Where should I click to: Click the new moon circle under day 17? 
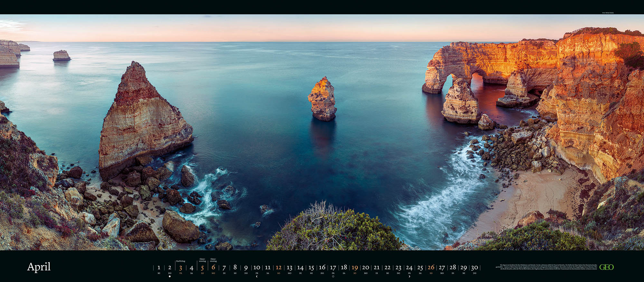click(x=333, y=276)
